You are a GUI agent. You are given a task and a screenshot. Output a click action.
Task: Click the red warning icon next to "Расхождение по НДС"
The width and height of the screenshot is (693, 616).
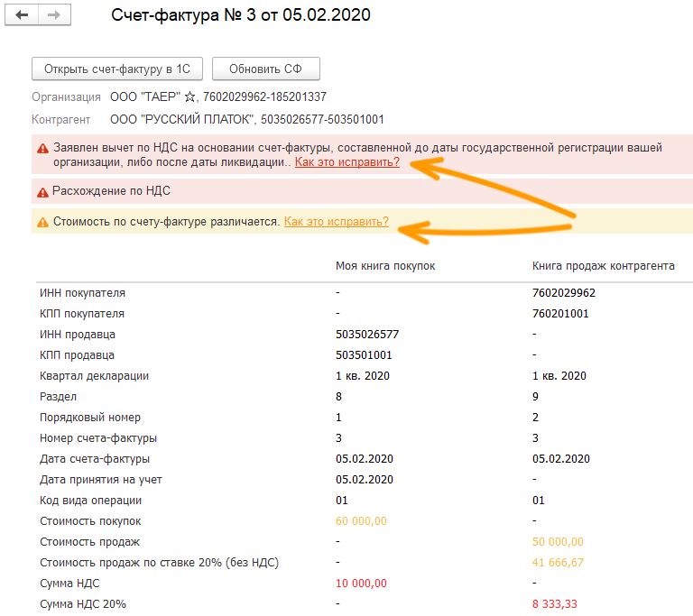42,192
